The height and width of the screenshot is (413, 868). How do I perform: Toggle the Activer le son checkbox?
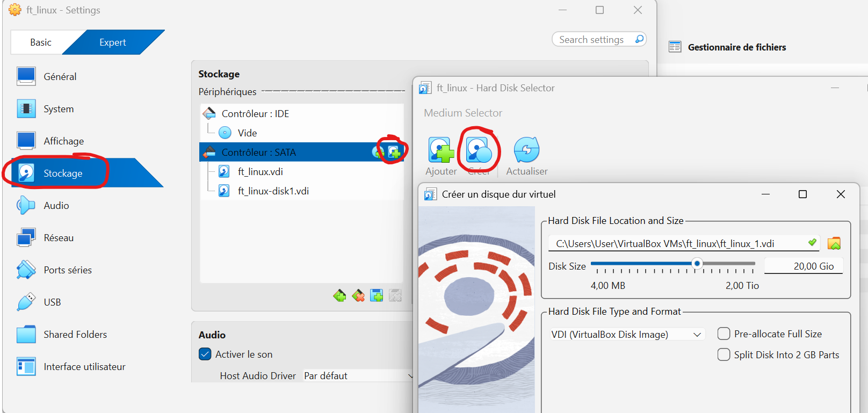click(205, 354)
